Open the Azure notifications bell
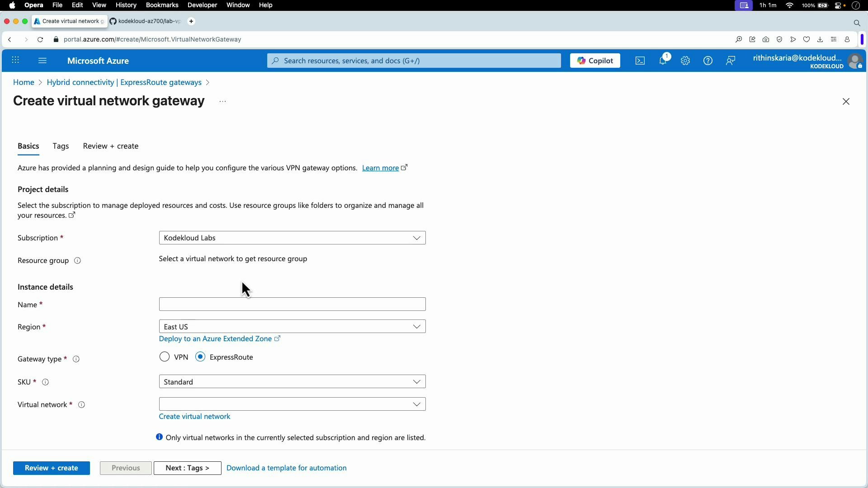 (x=663, y=60)
